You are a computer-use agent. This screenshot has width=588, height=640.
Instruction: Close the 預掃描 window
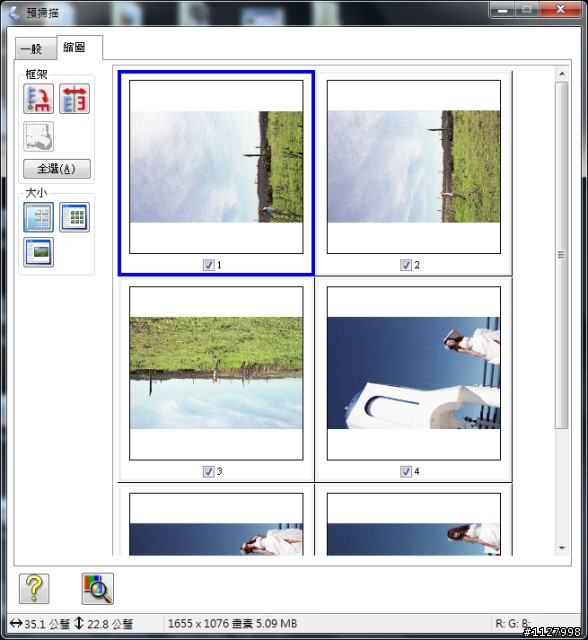(x=561, y=9)
